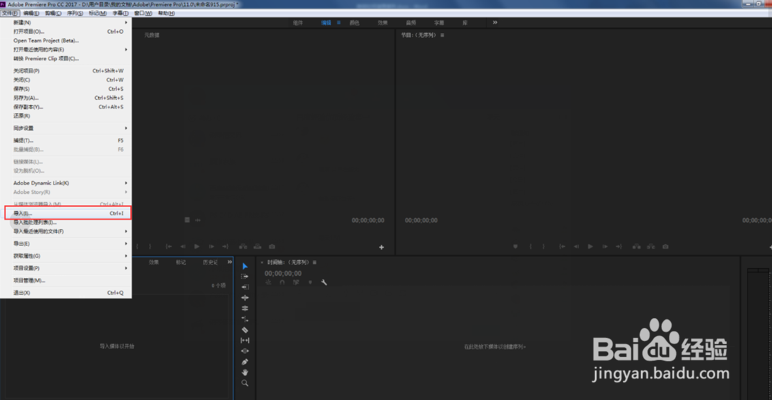Select the Track Select Forward tool
The height and width of the screenshot is (400, 772).
point(245,276)
